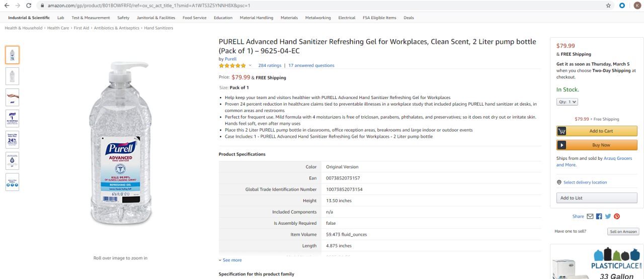This screenshot has width=644, height=279.
Task: Reload the Amazon page
Action: point(29,6)
